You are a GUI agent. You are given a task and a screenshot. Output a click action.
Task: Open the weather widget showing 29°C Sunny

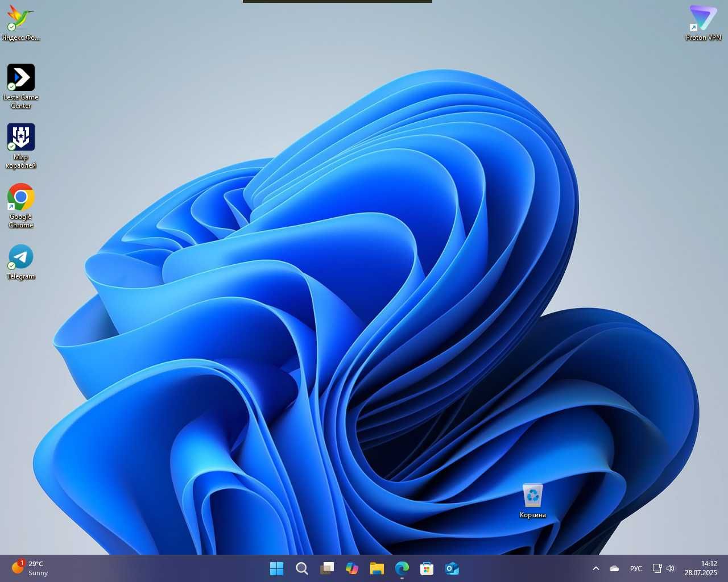pyautogui.click(x=30, y=568)
